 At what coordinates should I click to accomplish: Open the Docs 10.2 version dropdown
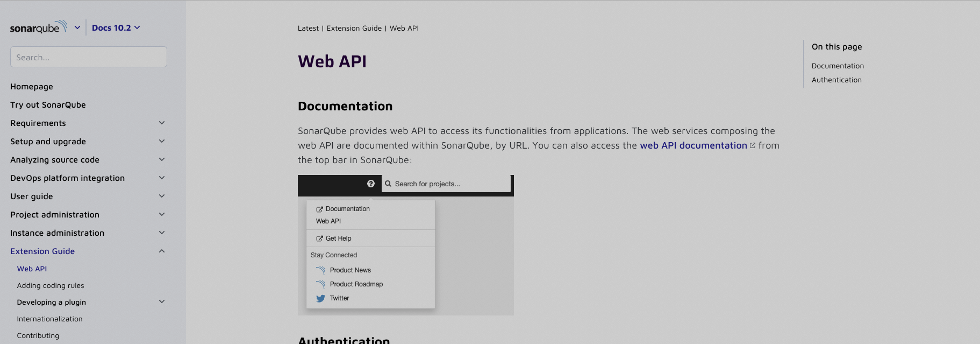[x=116, y=28]
